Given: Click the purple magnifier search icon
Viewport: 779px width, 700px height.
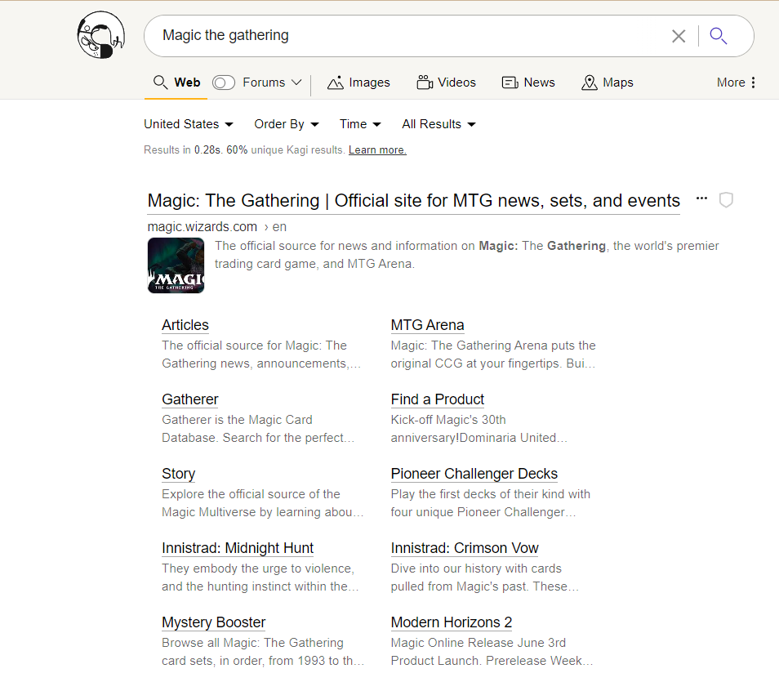Looking at the screenshot, I should point(719,36).
